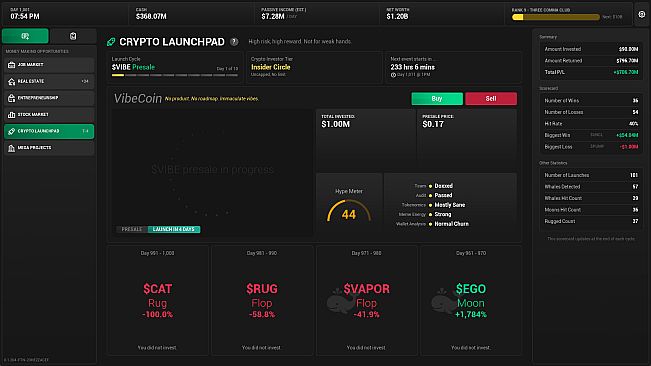Viewport: 651px width, 366px height.
Task: Click the Moons Hit Count row
Action: [591, 210]
